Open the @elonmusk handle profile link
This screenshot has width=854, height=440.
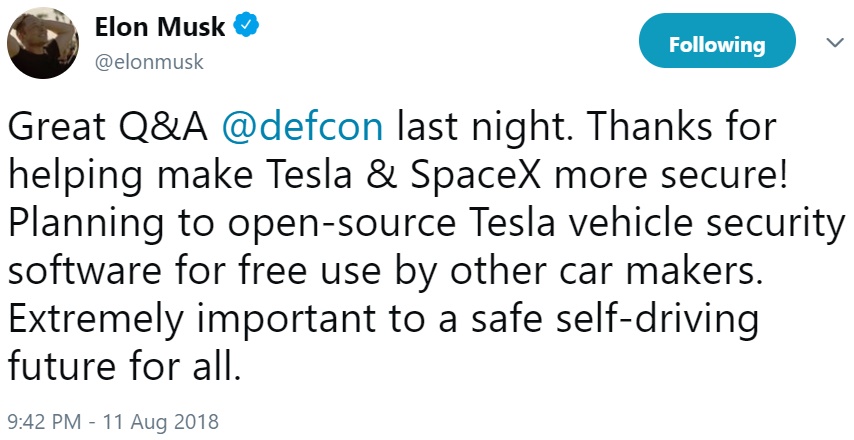[x=149, y=62]
